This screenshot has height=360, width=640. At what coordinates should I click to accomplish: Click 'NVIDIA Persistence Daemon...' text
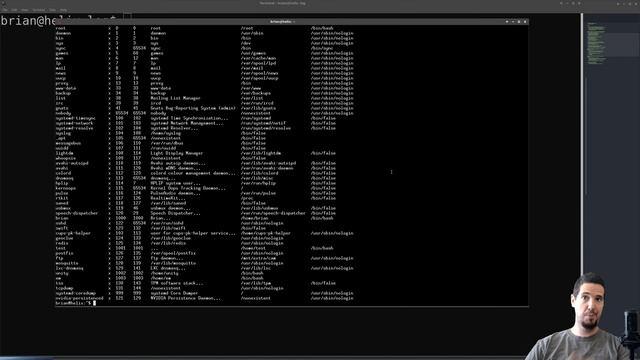click(186, 298)
